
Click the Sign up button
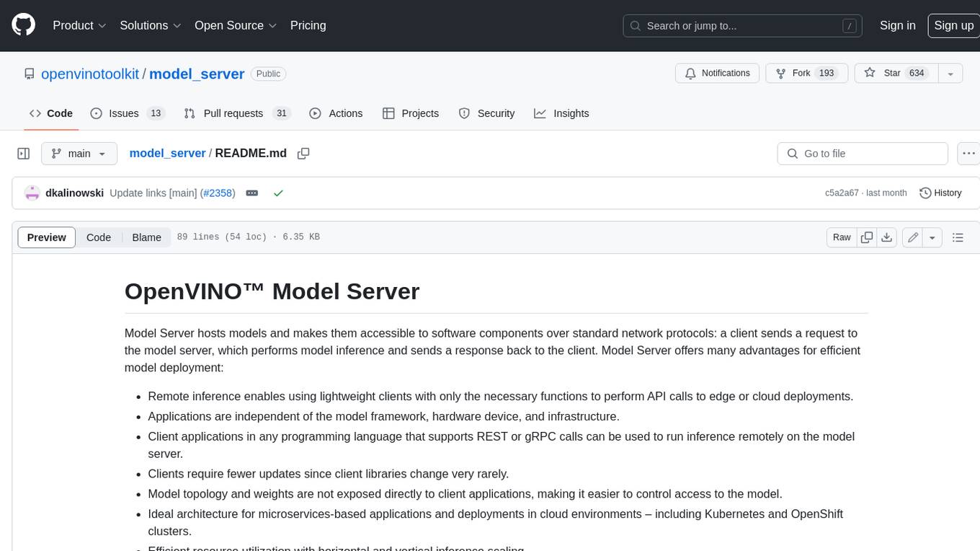(953, 25)
